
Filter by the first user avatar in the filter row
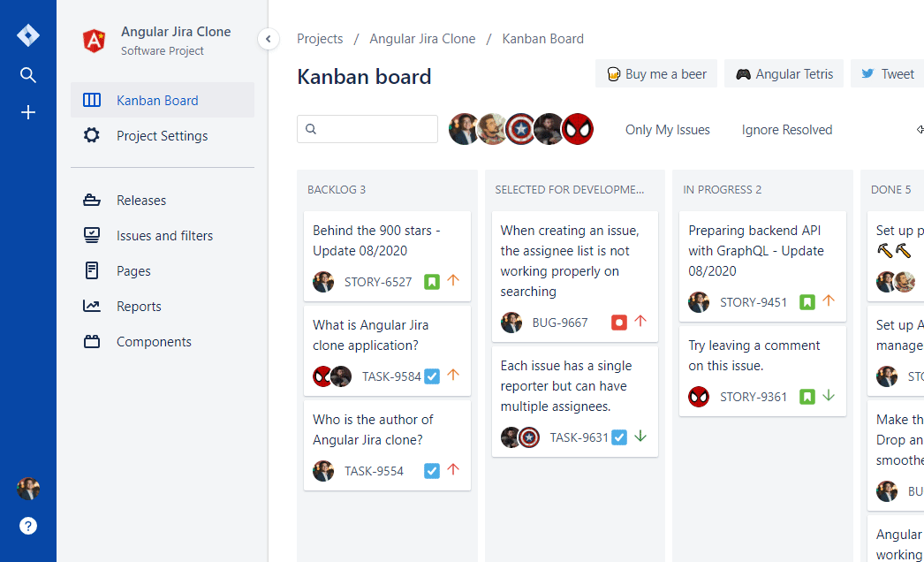coord(464,129)
